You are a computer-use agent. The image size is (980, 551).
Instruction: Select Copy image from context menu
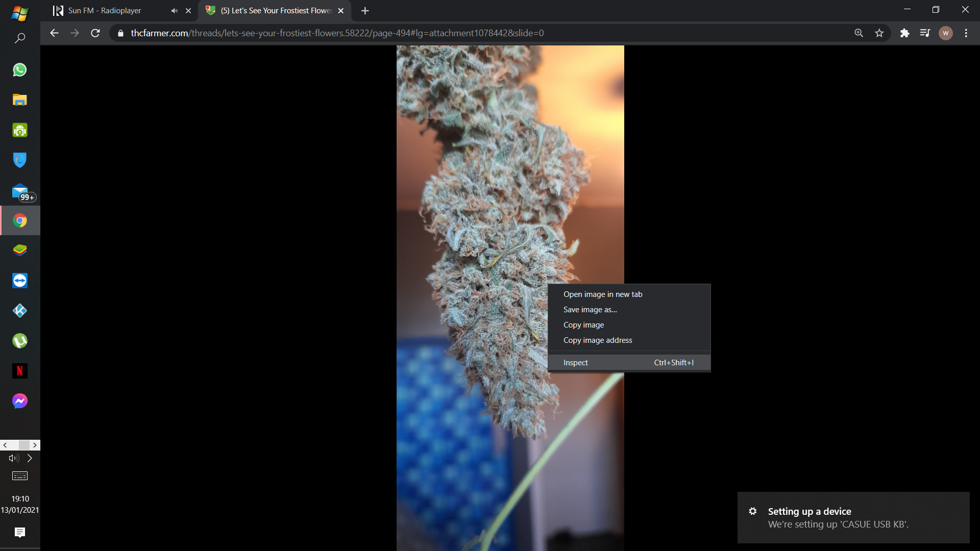629,325
